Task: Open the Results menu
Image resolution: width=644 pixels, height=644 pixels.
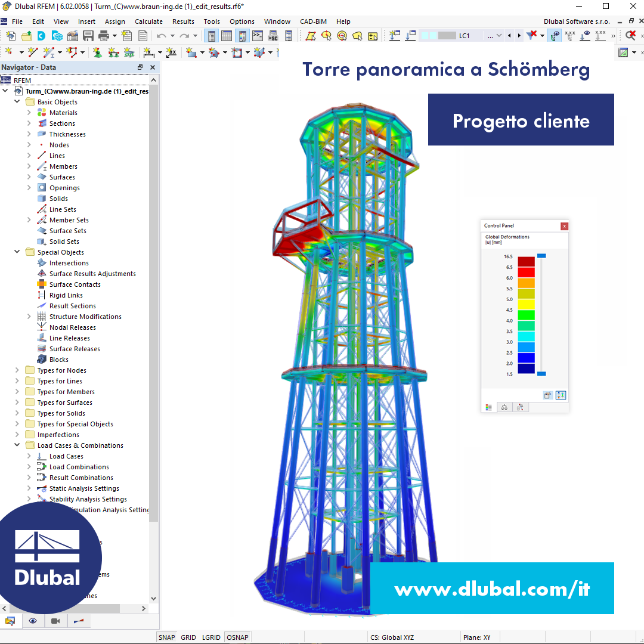Action: click(183, 21)
